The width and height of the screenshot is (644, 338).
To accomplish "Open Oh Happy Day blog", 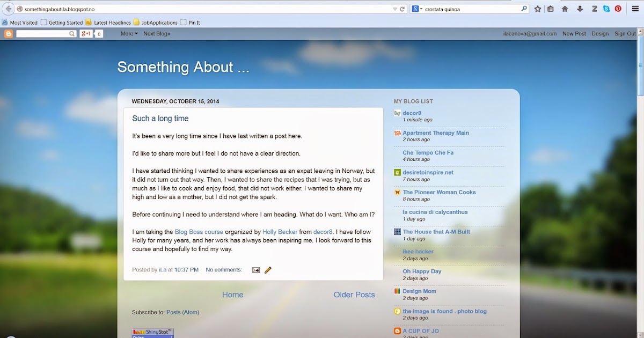I will (x=422, y=272).
